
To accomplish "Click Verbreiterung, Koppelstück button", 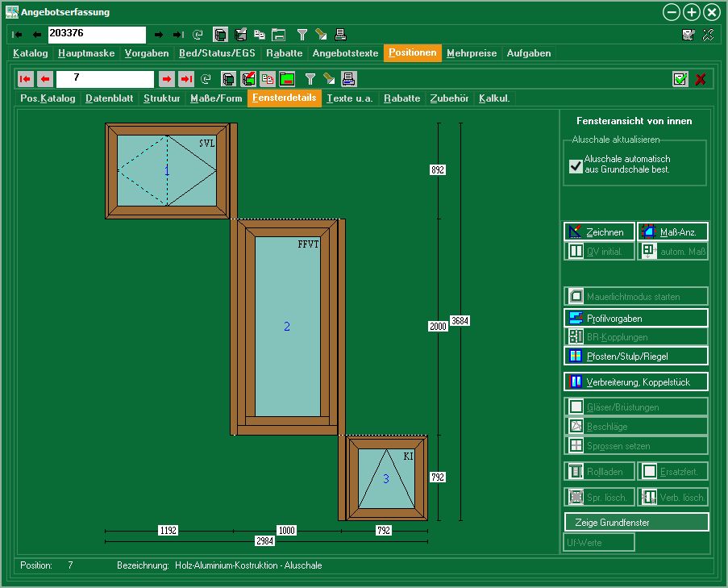I will click(636, 382).
